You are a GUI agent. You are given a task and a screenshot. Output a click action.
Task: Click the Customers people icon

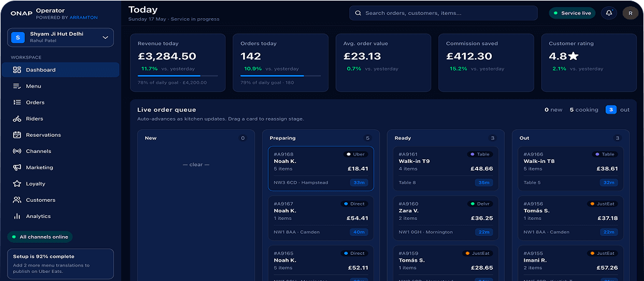[x=17, y=200]
